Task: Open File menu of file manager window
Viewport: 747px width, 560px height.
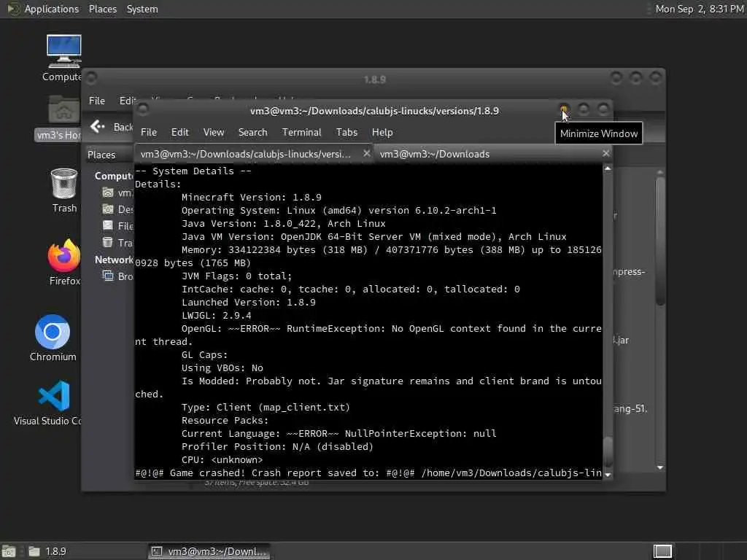Action: 97,101
